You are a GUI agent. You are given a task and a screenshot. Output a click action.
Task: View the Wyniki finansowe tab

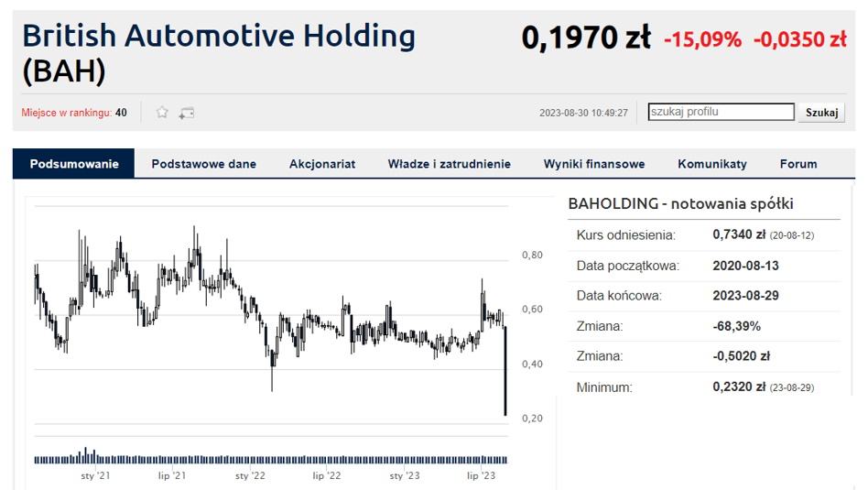point(594,164)
